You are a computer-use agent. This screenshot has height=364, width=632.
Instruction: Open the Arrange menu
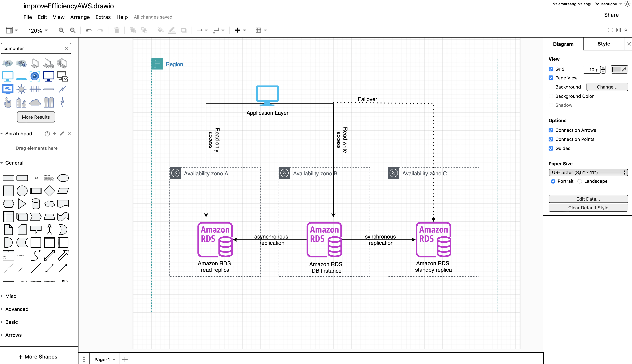80,17
